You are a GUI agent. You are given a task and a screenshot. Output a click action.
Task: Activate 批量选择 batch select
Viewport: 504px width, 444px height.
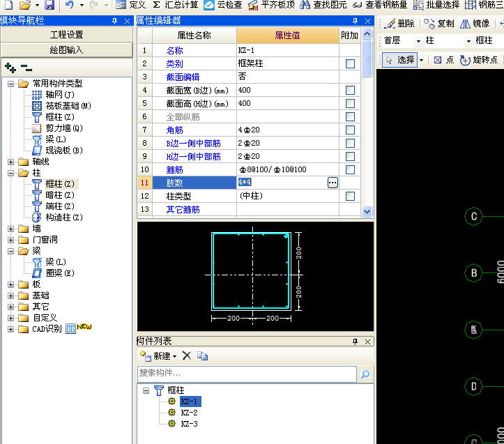(436, 5)
